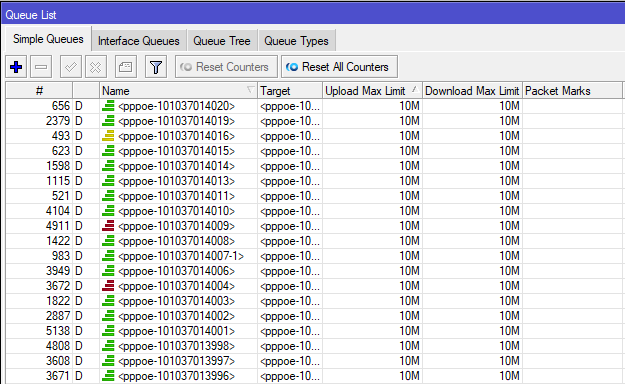Sort by the Target column header

click(290, 91)
